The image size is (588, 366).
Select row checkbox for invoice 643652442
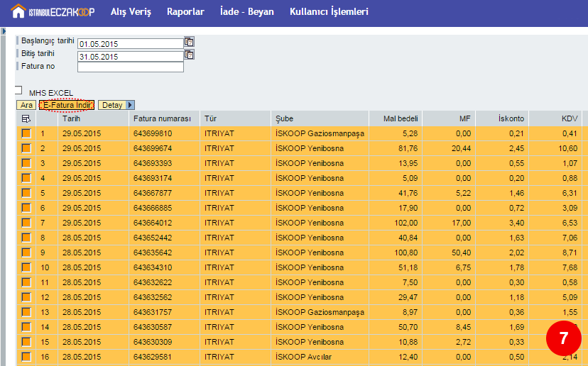click(x=26, y=238)
